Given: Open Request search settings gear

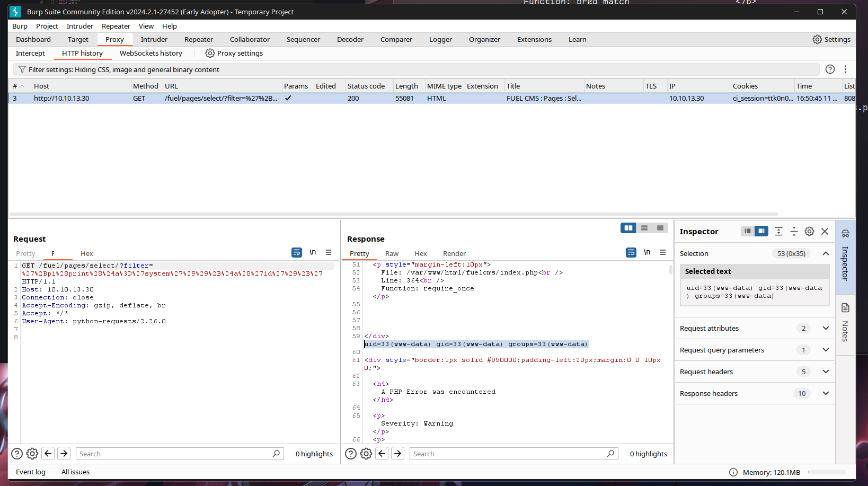Looking at the screenshot, I should (x=32, y=454).
